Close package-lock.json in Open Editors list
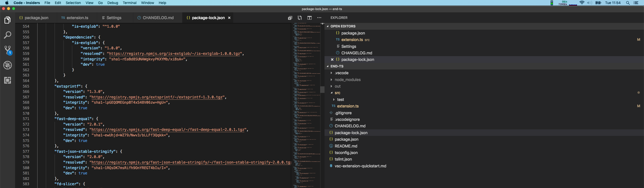The width and height of the screenshot is (644, 188). point(332,60)
